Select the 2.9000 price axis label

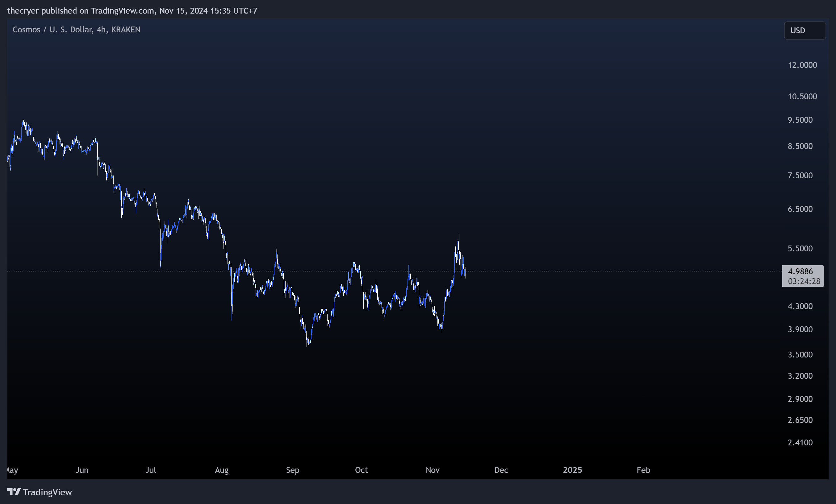point(800,399)
